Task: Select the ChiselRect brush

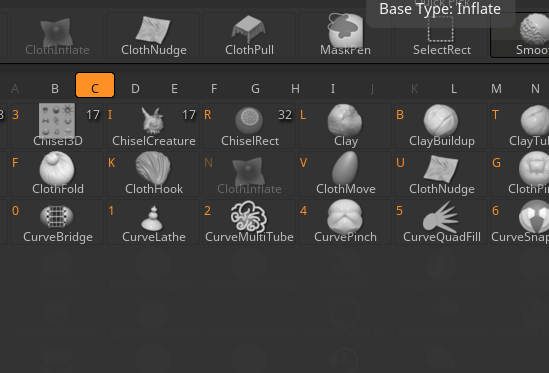Action: coord(249,126)
